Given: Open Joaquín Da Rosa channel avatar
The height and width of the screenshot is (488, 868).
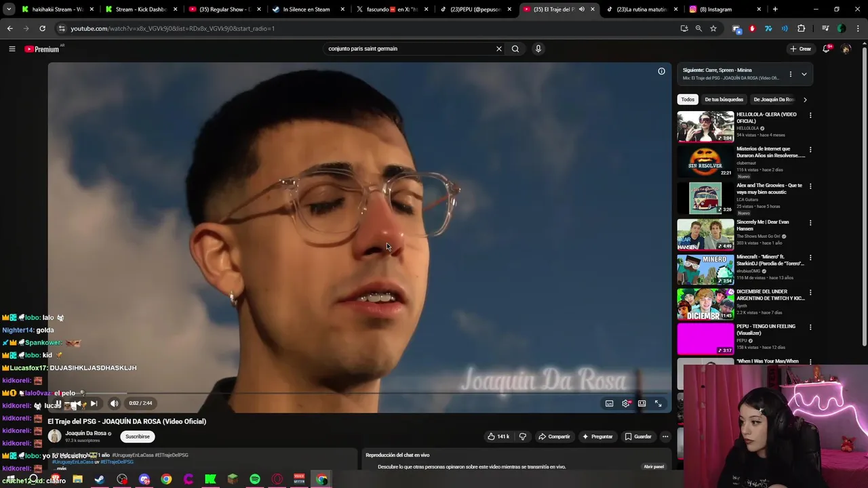Looking at the screenshot, I should point(54,436).
